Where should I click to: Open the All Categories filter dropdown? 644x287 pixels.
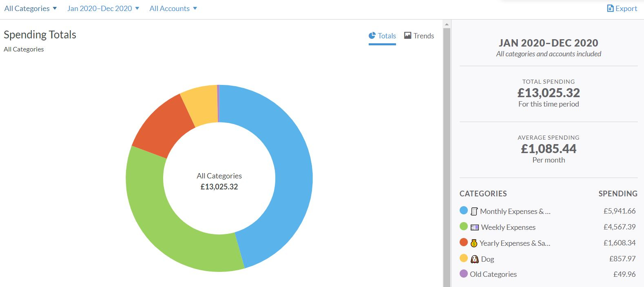tap(31, 9)
